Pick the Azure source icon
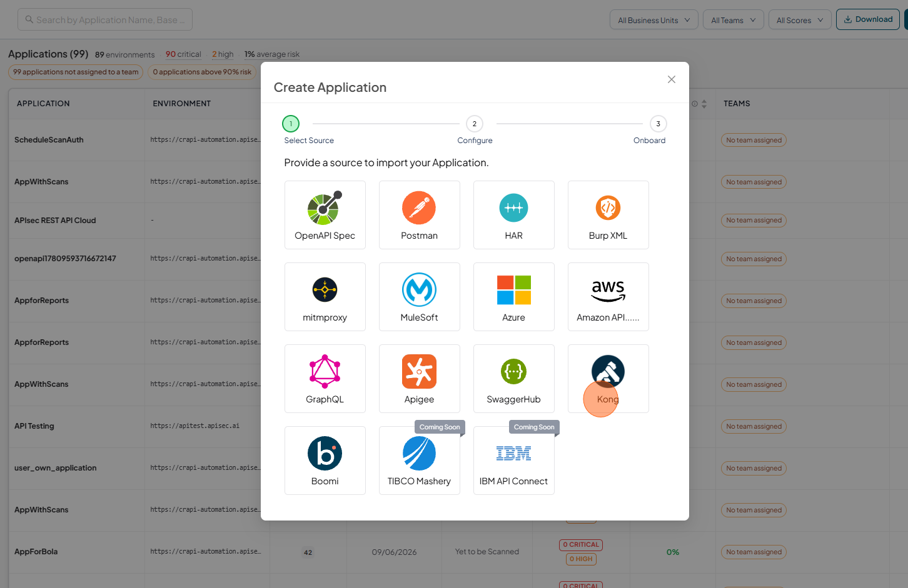 [513, 290]
